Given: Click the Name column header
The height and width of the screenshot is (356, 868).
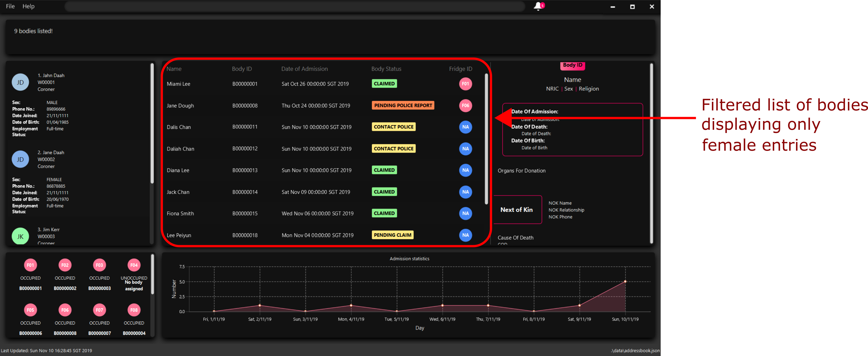Looking at the screenshot, I should (x=174, y=69).
